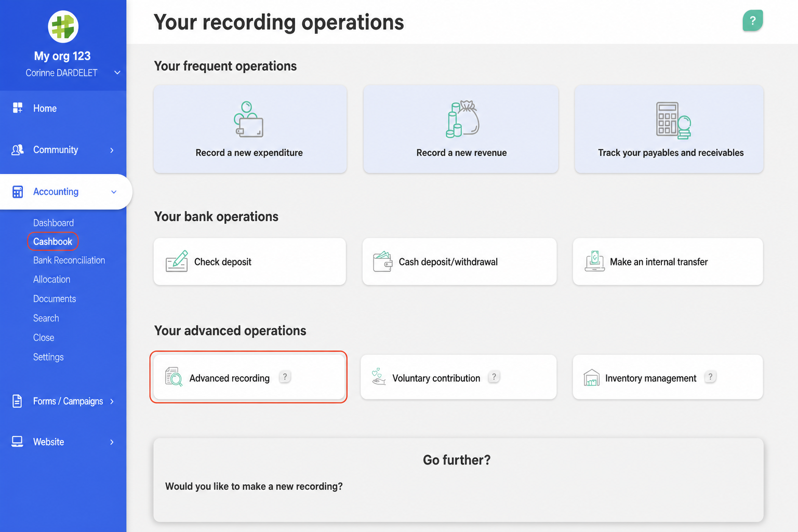Open Advanced recording
Viewport: 798px width, 532px height.
point(249,377)
